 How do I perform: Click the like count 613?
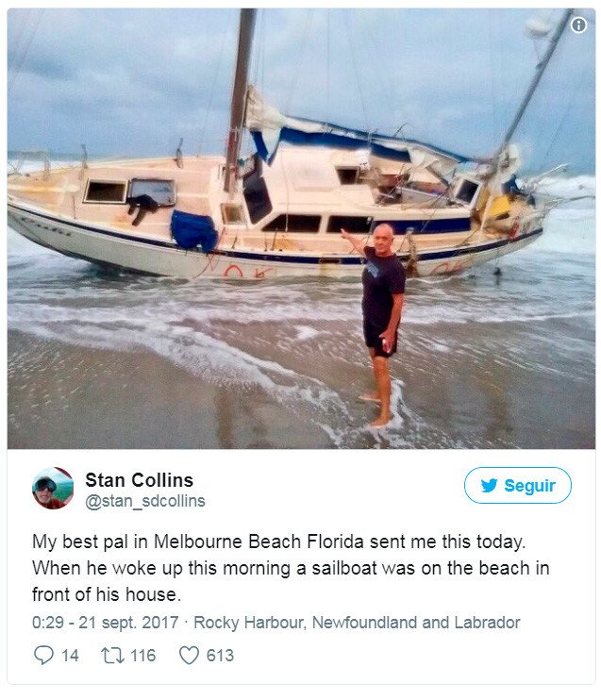(x=220, y=655)
